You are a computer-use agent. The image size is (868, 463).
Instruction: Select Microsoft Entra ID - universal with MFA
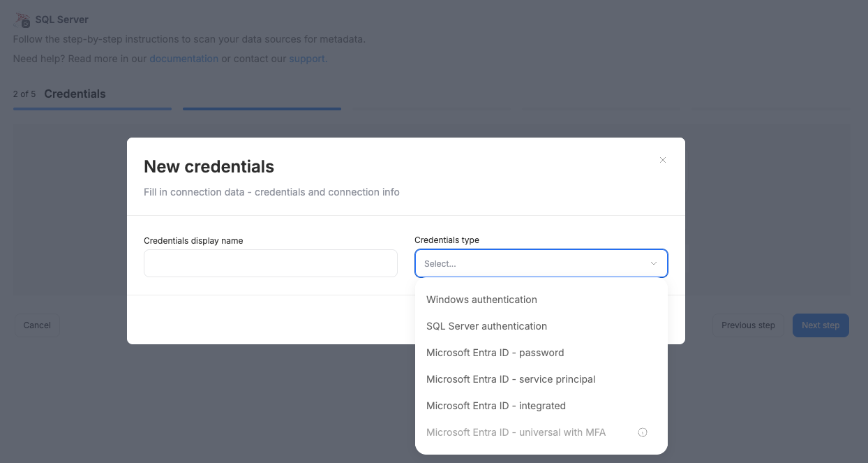pyautogui.click(x=541, y=432)
